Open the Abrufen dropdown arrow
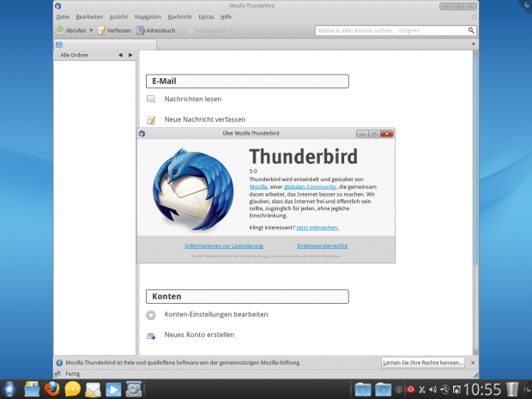The image size is (532, 399). pyautogui.click(x=91, y=31)
